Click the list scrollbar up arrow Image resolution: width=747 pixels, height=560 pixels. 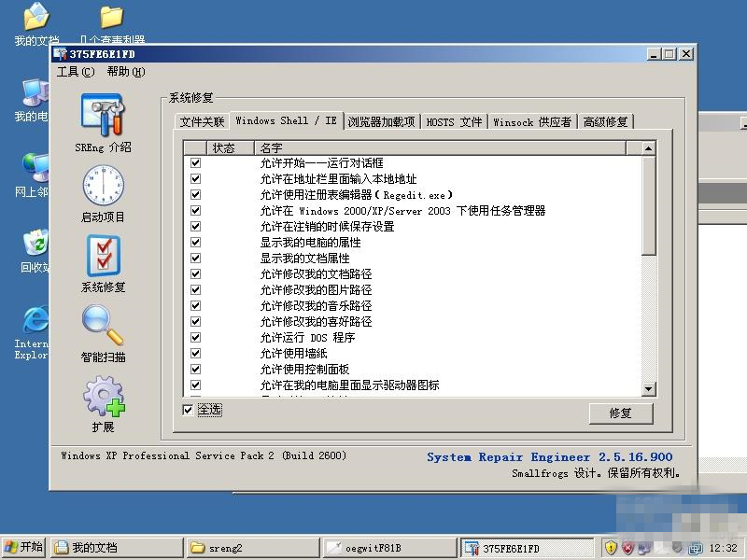point(648,148)
